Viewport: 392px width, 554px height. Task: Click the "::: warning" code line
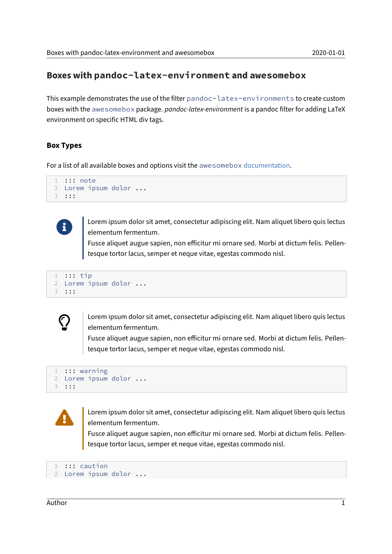coord(86,371)
